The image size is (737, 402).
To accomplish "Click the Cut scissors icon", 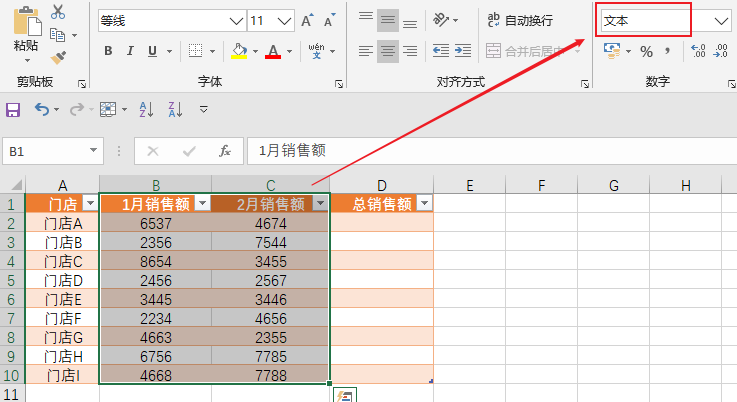I will point(58,12).
